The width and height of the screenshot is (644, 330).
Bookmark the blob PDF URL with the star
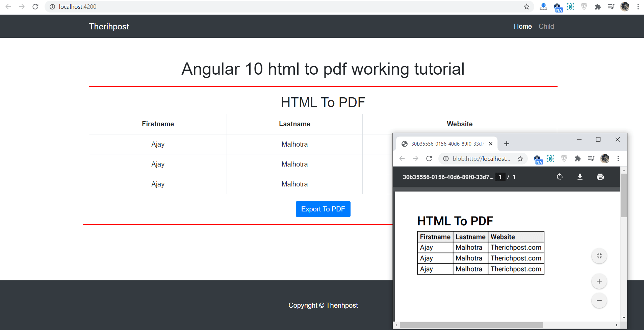pos(520,158)
